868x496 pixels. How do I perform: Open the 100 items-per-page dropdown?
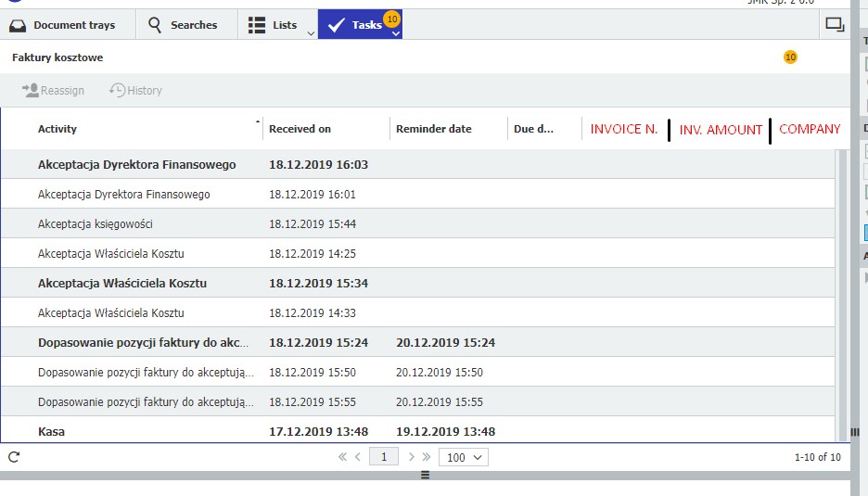tap(464, 457)
